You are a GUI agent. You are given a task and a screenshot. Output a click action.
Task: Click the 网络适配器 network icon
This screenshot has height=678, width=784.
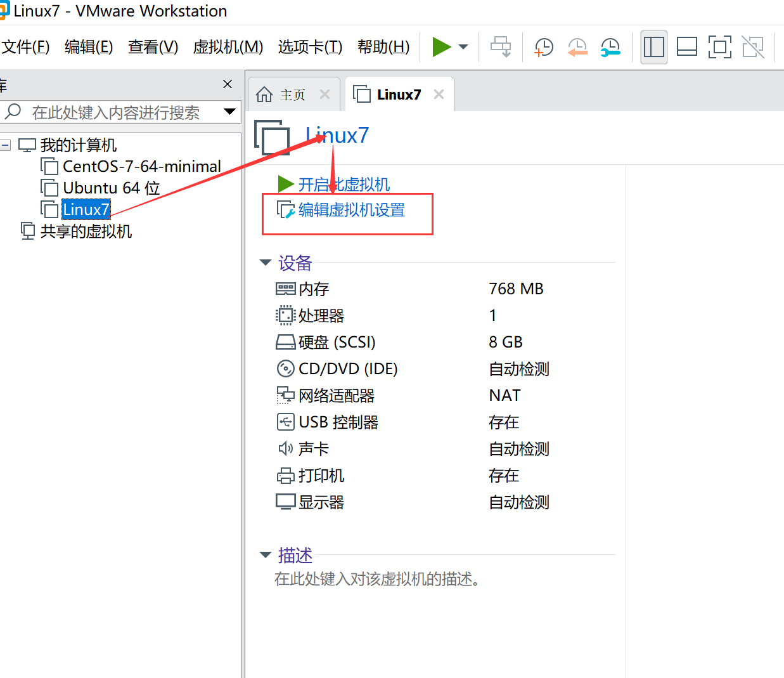(x=286, y=396)
